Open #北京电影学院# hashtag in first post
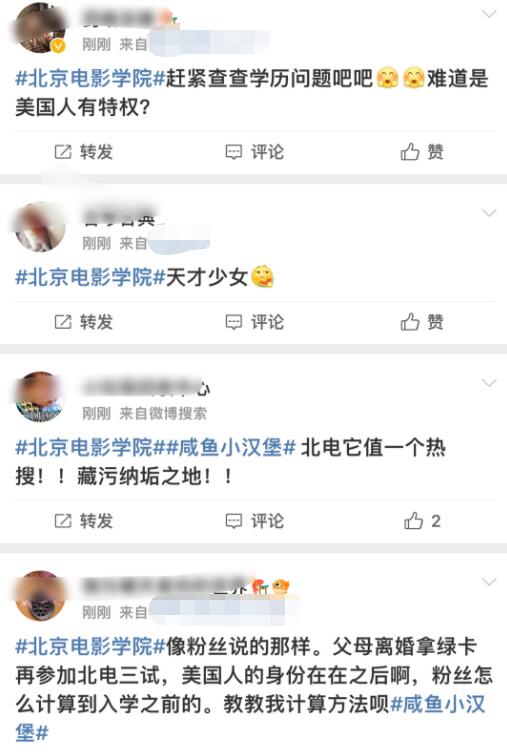Screen dimensions: 507x756 point(91,79)
